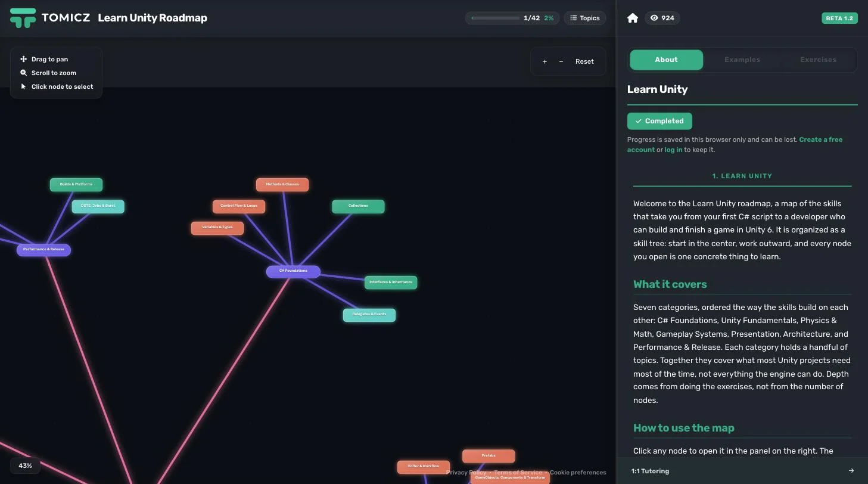Click the Click node to select cursor icon

(x=24, y=86)
